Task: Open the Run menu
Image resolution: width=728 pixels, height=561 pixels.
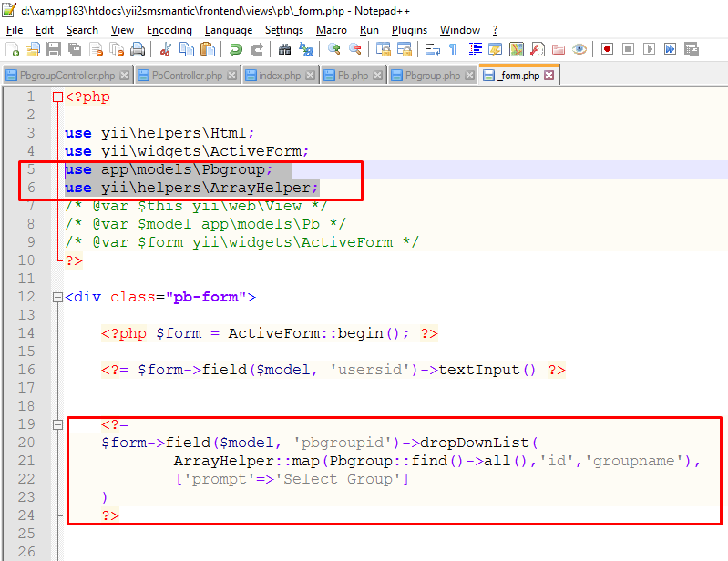Action: click(369, 30)
